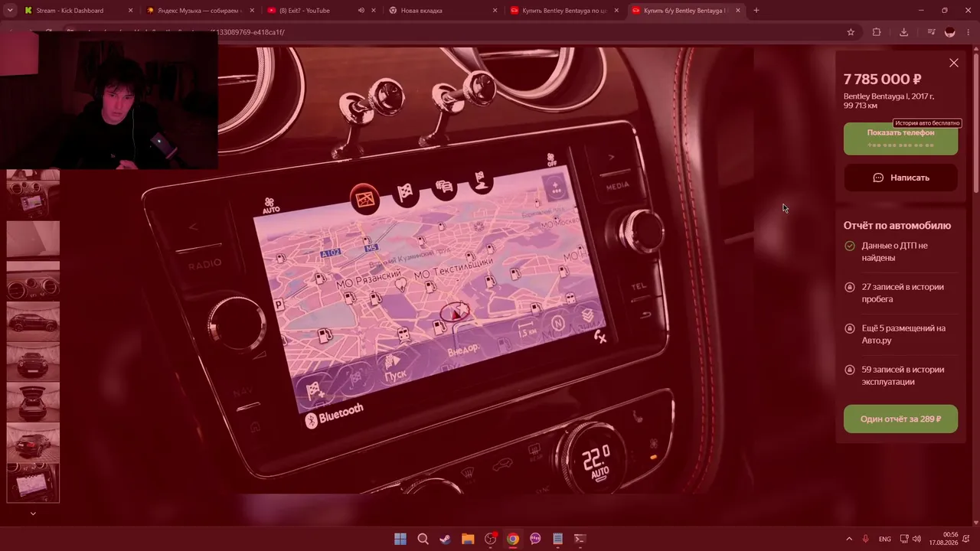Select the rear three-quarter view thumbnail
The width and height of the screenshot is (980, 551).
[x=33, y=443]
